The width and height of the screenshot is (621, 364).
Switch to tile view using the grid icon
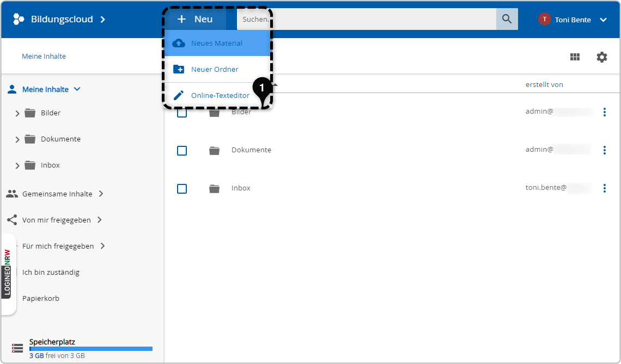(x=575, y=57)
